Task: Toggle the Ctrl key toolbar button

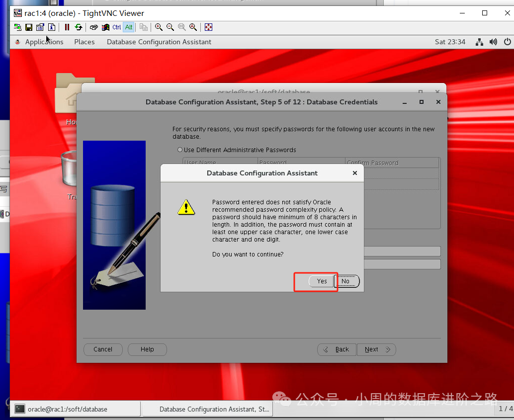Action: [x=117, y=27]
